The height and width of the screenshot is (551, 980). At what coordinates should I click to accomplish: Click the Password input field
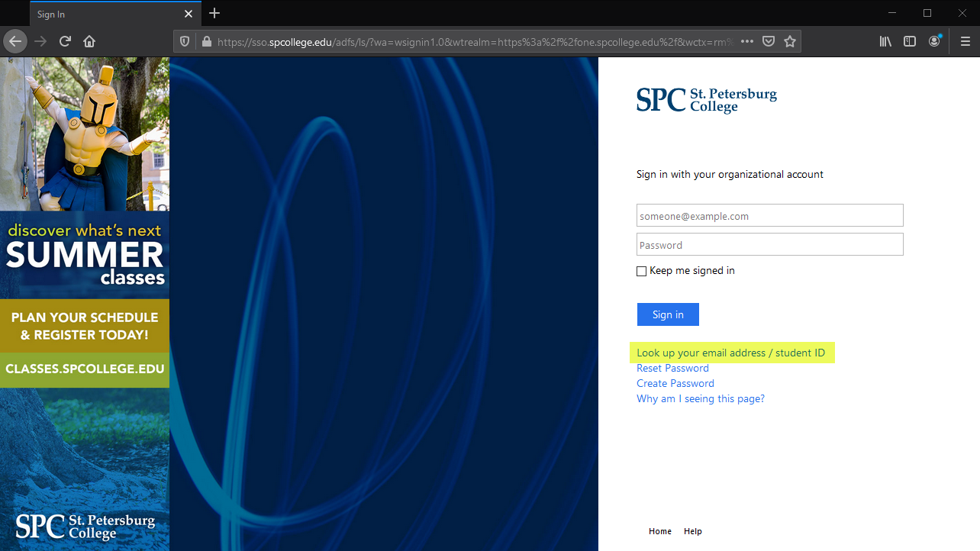pyautogui.click(x=769, y=243)
